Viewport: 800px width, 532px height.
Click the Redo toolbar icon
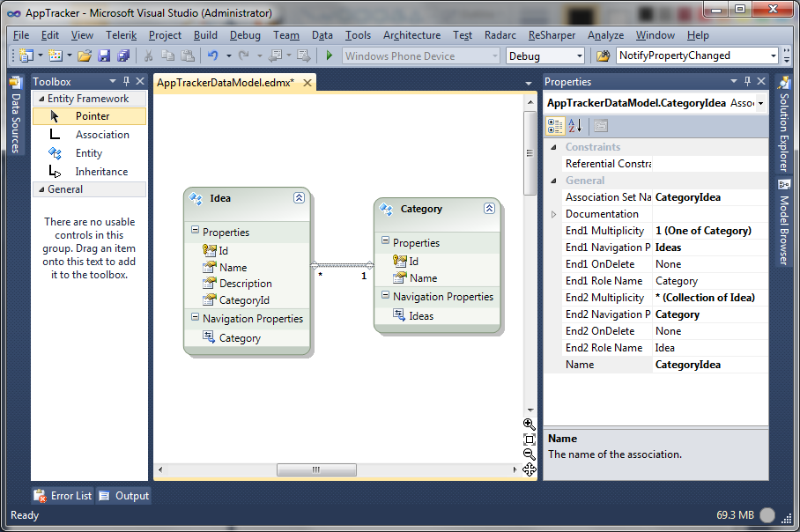tap(244, 55)
